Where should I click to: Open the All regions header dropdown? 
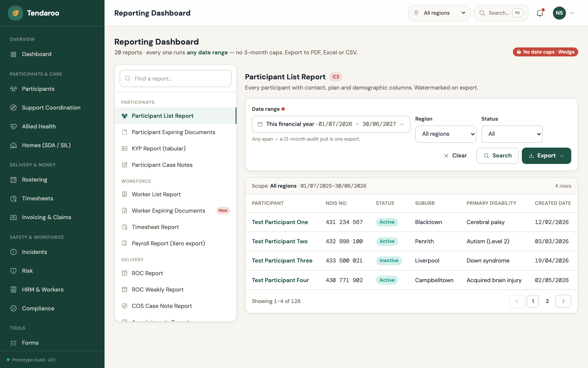439,13
